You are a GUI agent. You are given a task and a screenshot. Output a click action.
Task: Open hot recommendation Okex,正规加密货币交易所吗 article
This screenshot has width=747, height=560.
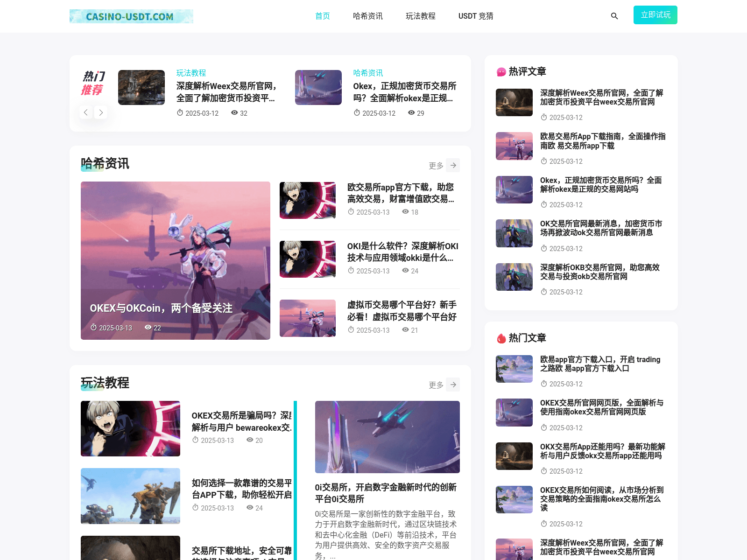405,92
